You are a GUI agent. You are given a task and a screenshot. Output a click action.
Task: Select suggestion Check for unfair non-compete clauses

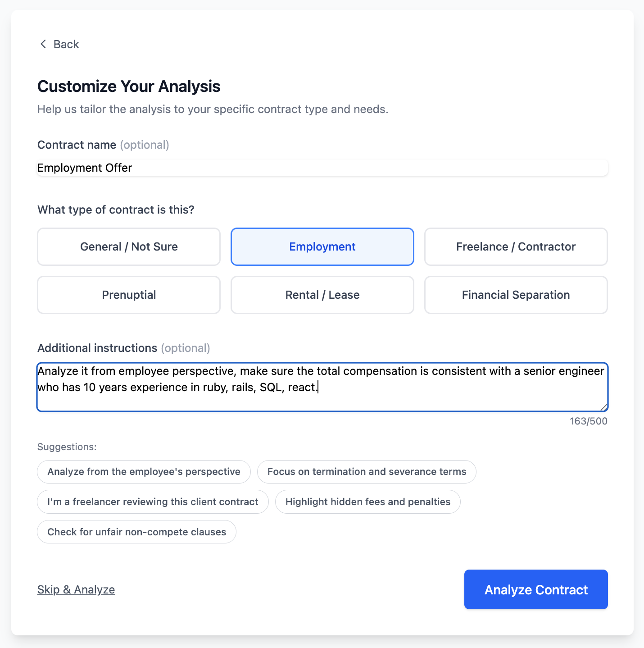[136, 532]
